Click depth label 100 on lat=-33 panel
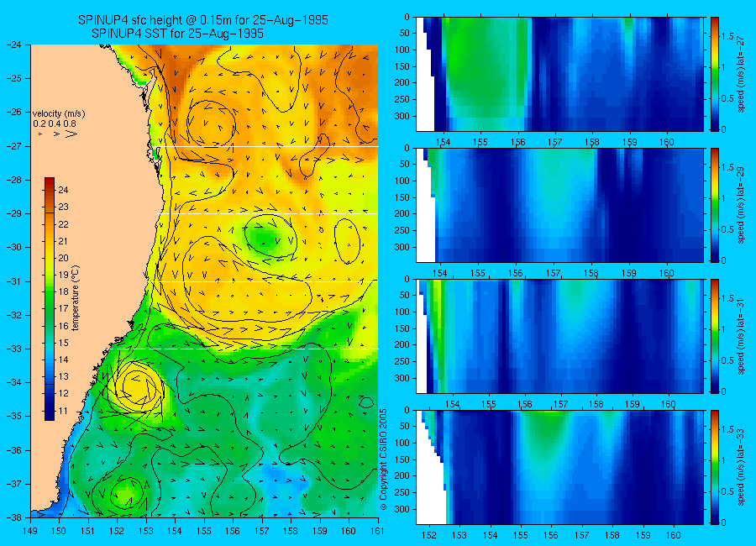756x546 pixels. click(402, 443)
